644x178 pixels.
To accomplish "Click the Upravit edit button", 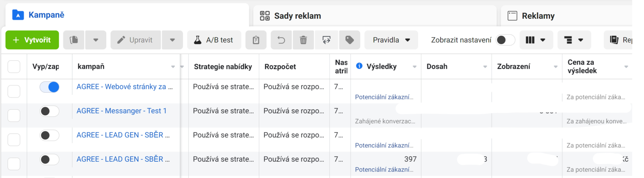I will [135, 40].
